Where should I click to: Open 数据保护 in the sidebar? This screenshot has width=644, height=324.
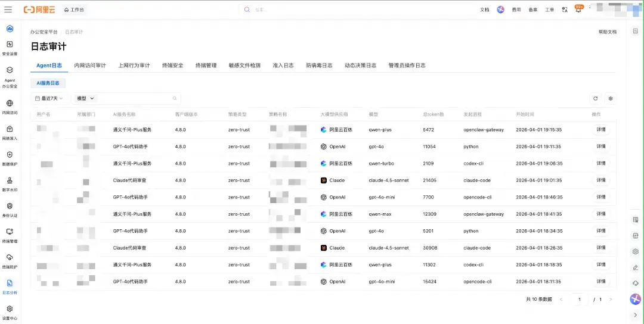click(10, 158)
